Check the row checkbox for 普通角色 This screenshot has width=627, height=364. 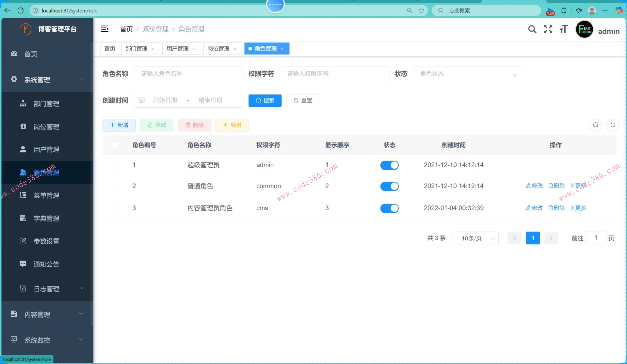[115, 186]
